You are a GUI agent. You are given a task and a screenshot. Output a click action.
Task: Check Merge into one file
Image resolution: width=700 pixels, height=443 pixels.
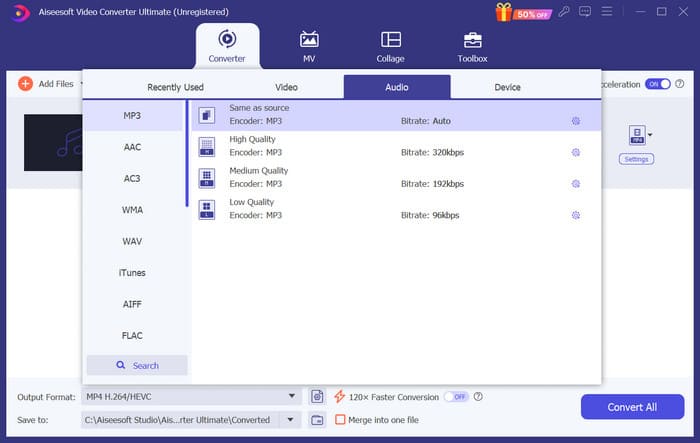click(340, 420)
